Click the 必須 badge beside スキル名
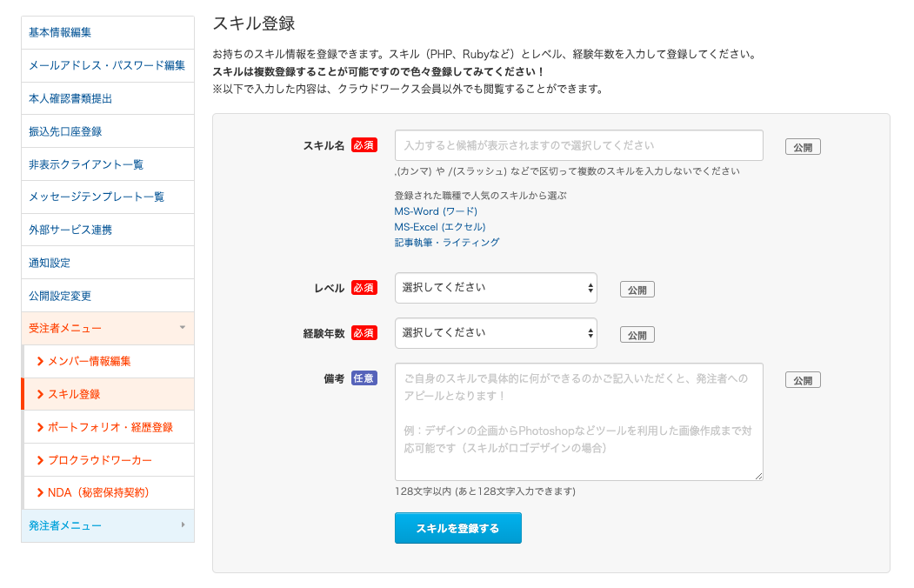 364,145
